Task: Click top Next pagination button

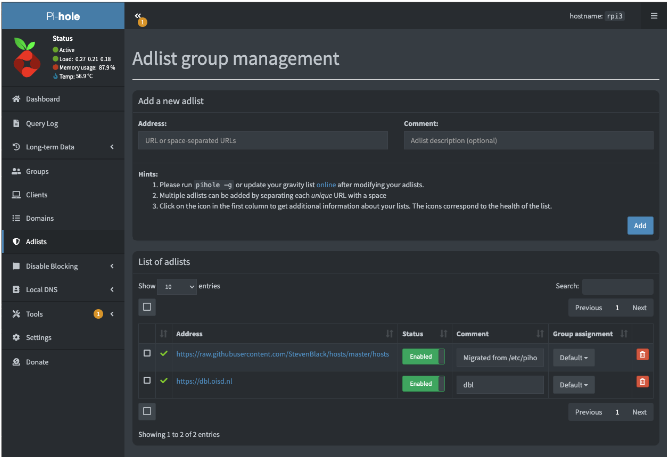Action: [639, 308]
